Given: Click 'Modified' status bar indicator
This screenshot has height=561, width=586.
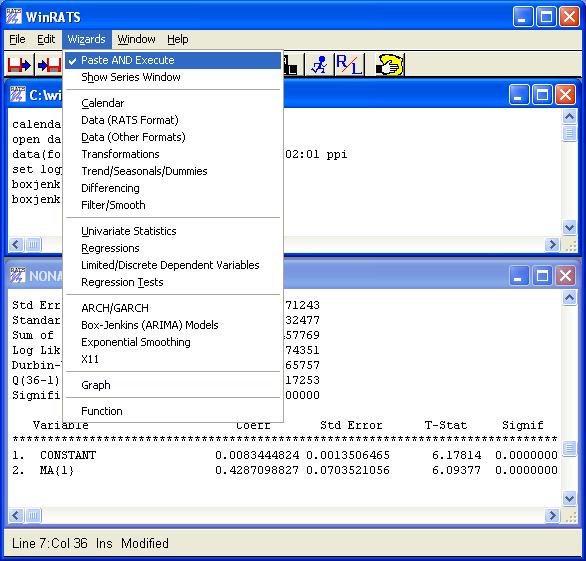Looking at the screenshot, I should (145, 543).
